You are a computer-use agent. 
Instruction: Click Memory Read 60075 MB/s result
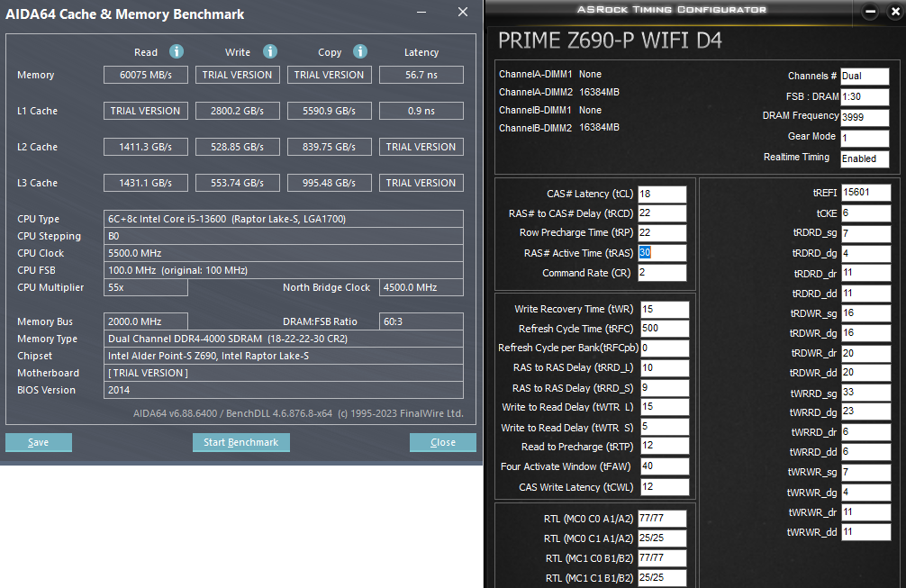(x=146, y=75)
